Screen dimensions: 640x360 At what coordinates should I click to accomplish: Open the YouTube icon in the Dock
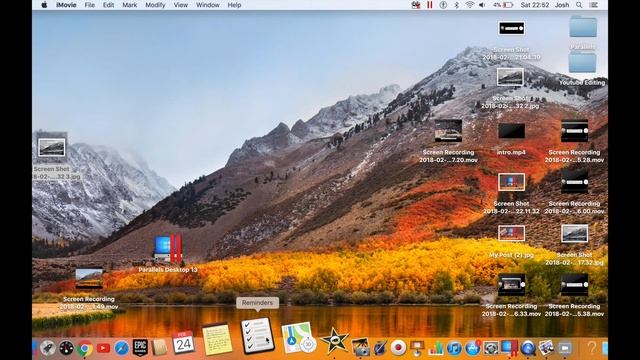[103, 348]
